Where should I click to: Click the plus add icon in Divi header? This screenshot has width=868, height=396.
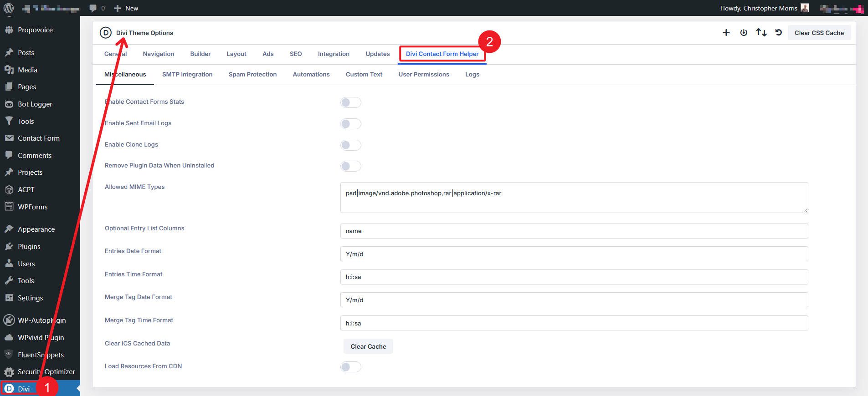pyautogui.click(x=726, y=33)
